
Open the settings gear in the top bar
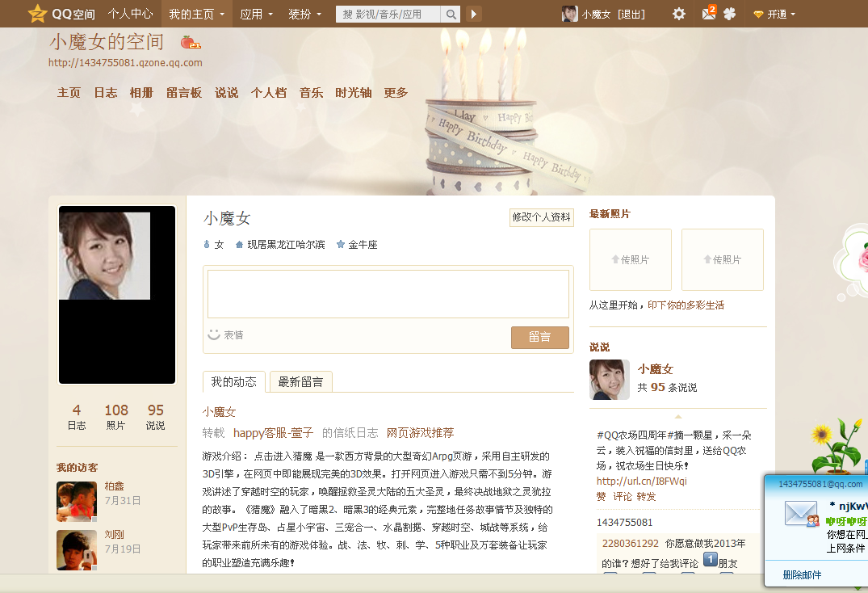[x=678, y=14]
